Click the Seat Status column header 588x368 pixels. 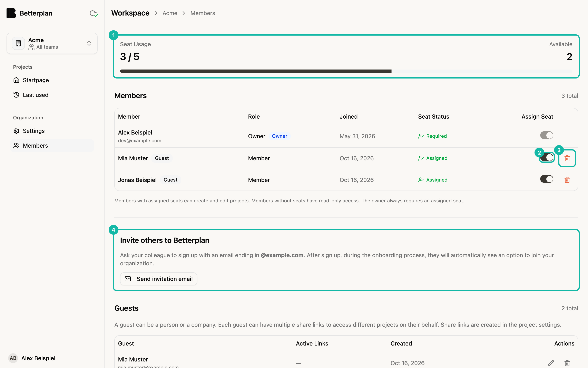[x=433, y=117]
